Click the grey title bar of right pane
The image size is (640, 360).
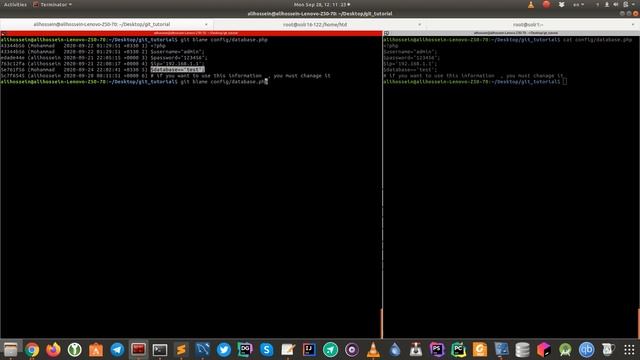click(511, 33)
